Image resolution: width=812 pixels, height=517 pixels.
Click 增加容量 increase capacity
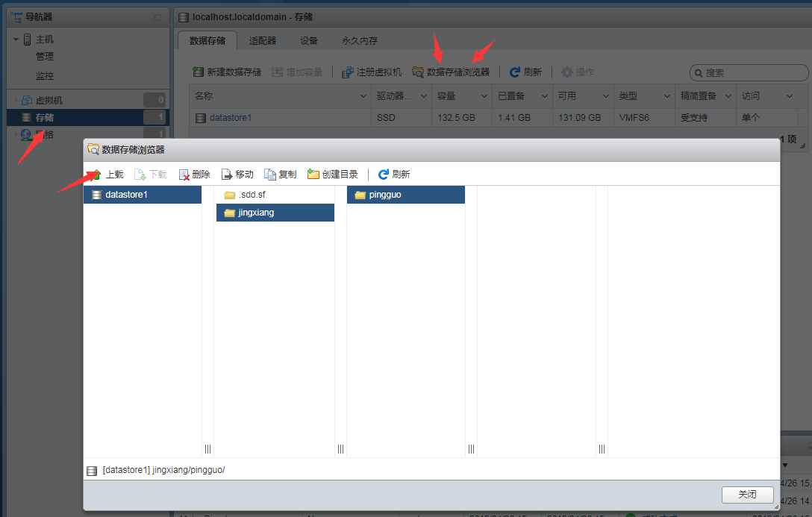297,72
